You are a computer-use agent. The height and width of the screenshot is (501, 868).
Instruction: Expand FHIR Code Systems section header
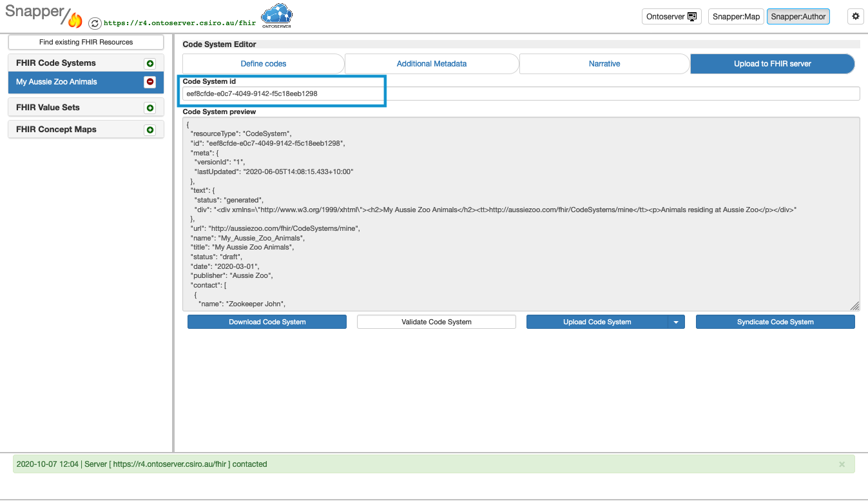[x=86, y=63]
